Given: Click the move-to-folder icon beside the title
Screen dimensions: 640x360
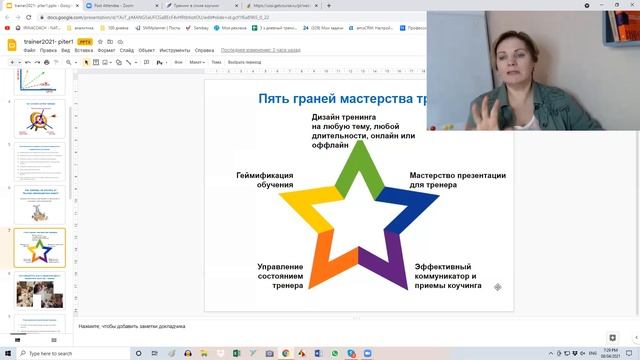Looking at the screenshot, I should tap(110, 42).
